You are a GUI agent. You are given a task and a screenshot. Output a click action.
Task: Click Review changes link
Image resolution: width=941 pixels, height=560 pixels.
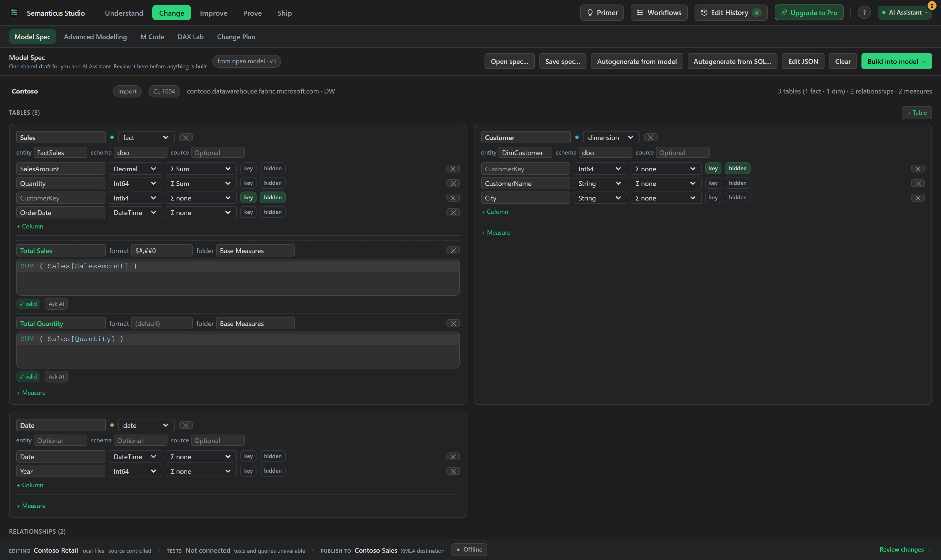(905, 549)
